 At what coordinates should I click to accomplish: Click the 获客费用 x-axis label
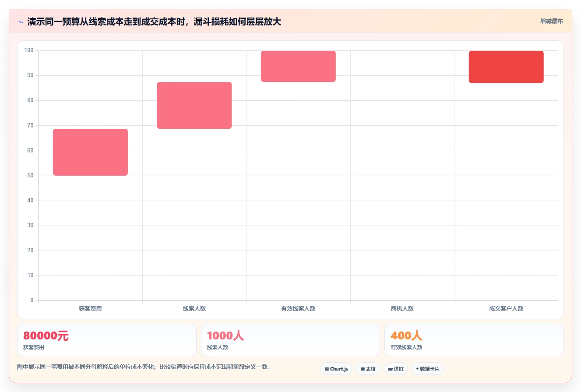[90, 308]
